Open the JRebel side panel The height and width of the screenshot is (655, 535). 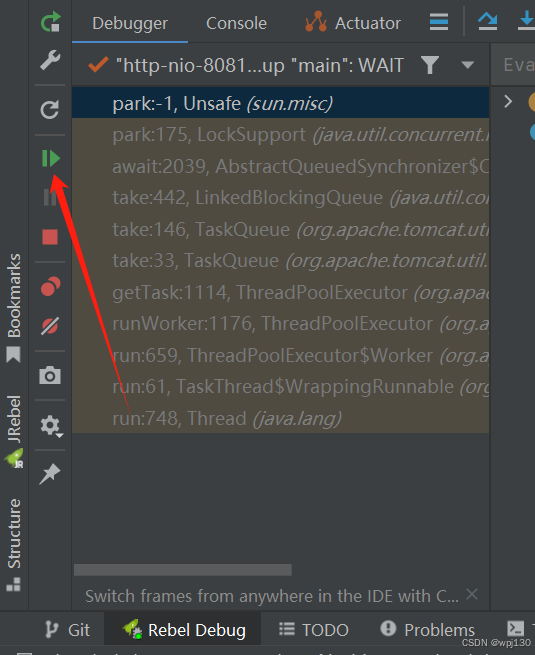click(x=14, y=431)
